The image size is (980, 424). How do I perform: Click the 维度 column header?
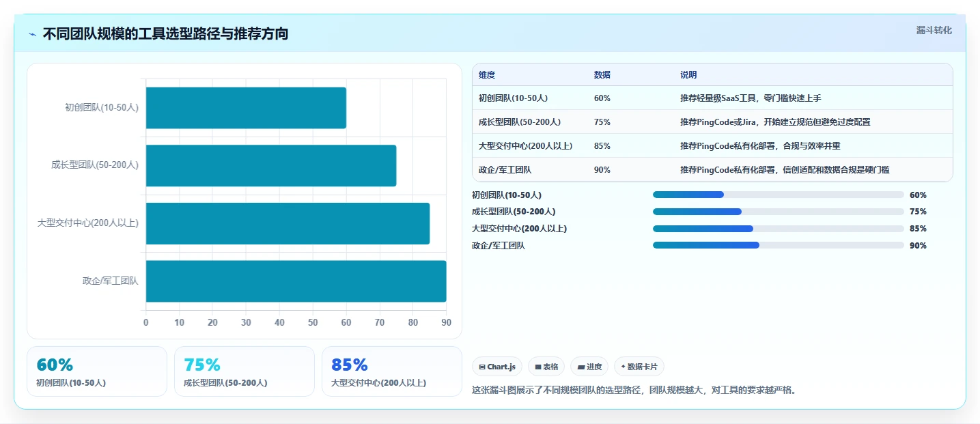[x=487, y=75]
